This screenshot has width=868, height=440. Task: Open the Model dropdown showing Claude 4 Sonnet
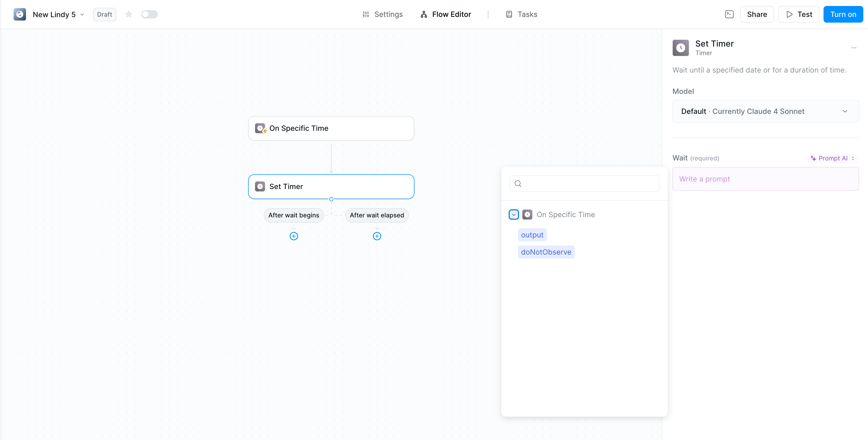[765, 111]
